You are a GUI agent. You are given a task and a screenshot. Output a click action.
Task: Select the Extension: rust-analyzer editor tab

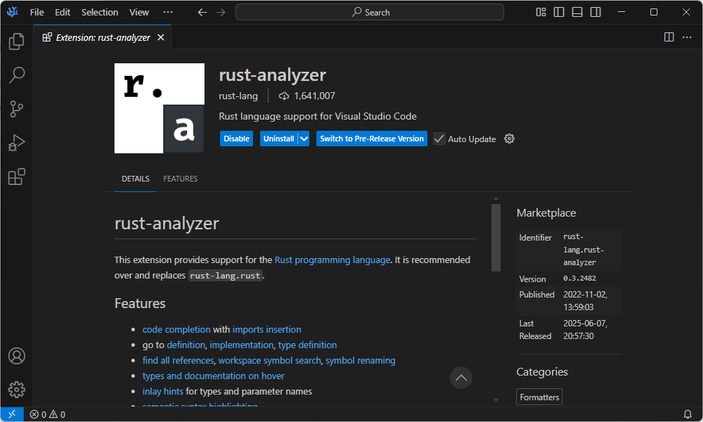pos(103,38)
